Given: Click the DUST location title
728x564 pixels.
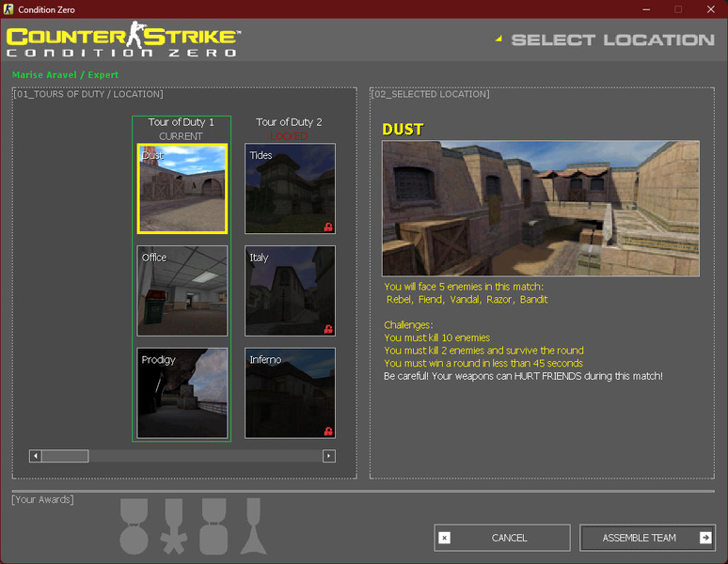Looking at the screenshot, I should tap(403, 130).
